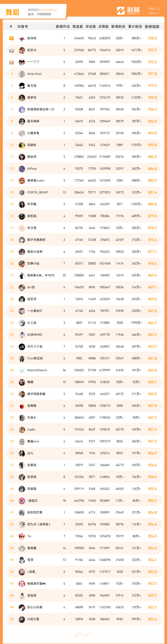Image resolution: width=167 pixels, height=644 pixels.
Task: Click the 张艺兴 account name
Action: click(32, 50)
